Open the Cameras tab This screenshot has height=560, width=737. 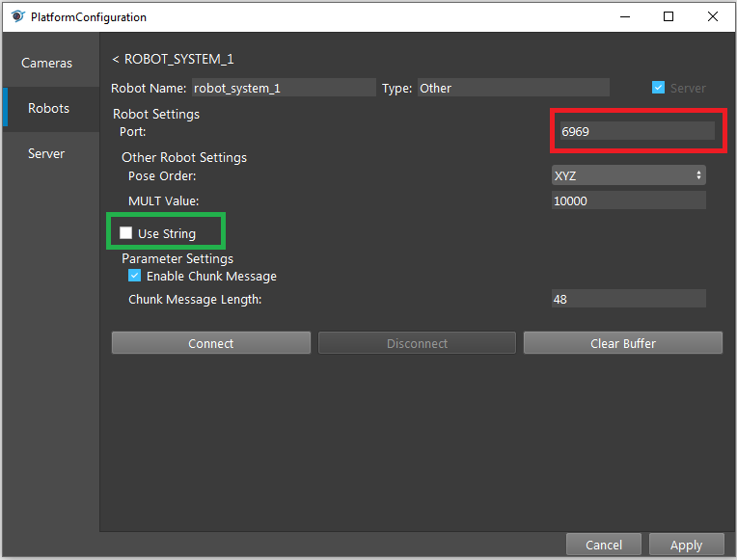pyautogui.click(x=47, y=63)
